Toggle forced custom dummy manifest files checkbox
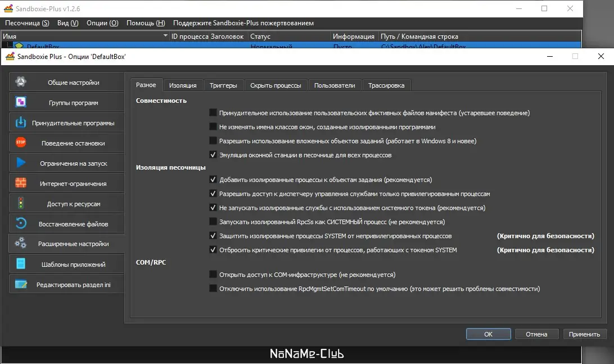614x364 pixels. (x=213, y=113)
